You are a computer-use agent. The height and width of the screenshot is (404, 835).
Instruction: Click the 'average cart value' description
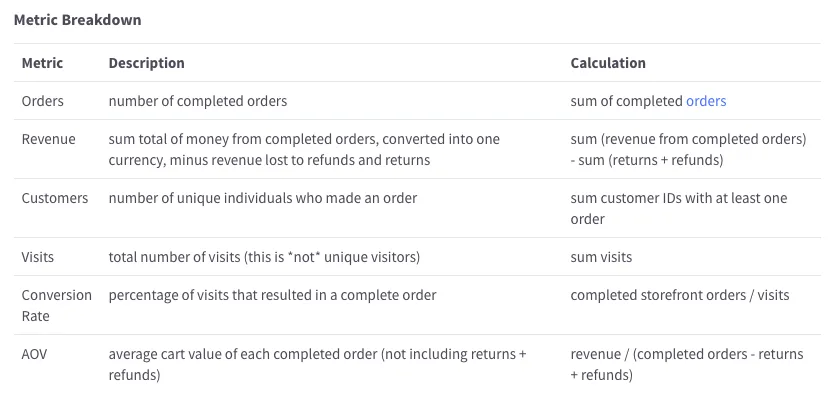coord(317,365)
